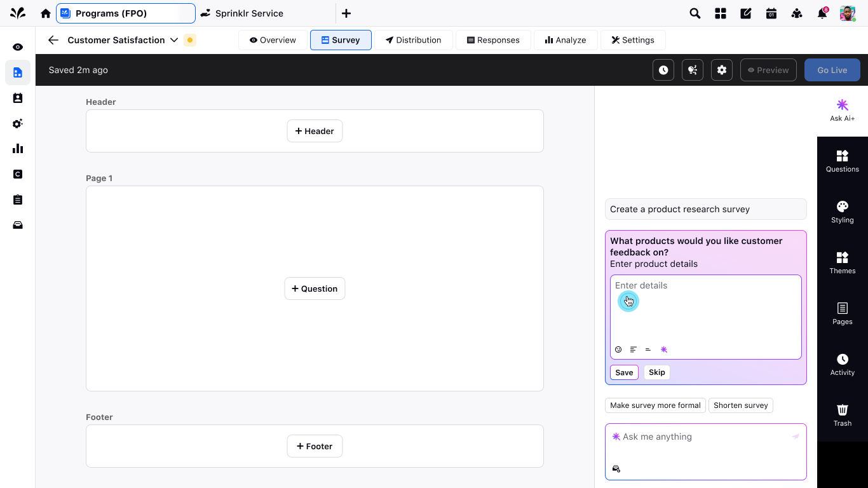Insert emoji in details field
Screen dimensions: 868x488
click(x=618, y=349)
